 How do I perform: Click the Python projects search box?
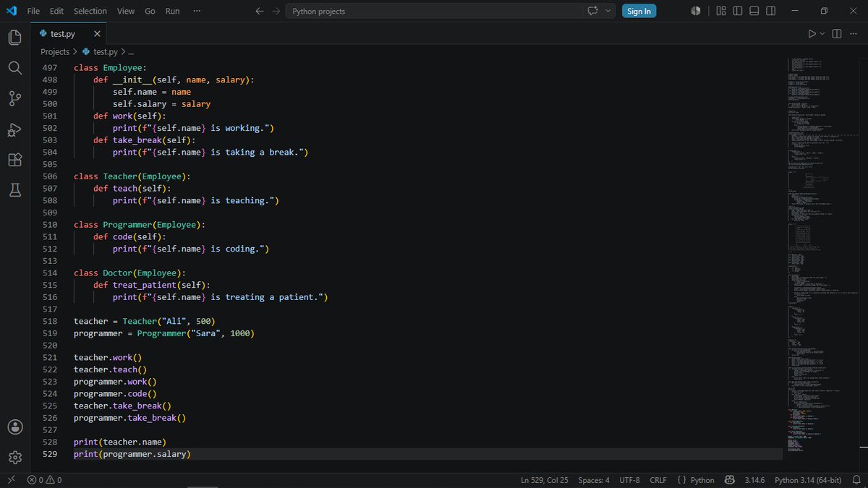tap(433, 11)
